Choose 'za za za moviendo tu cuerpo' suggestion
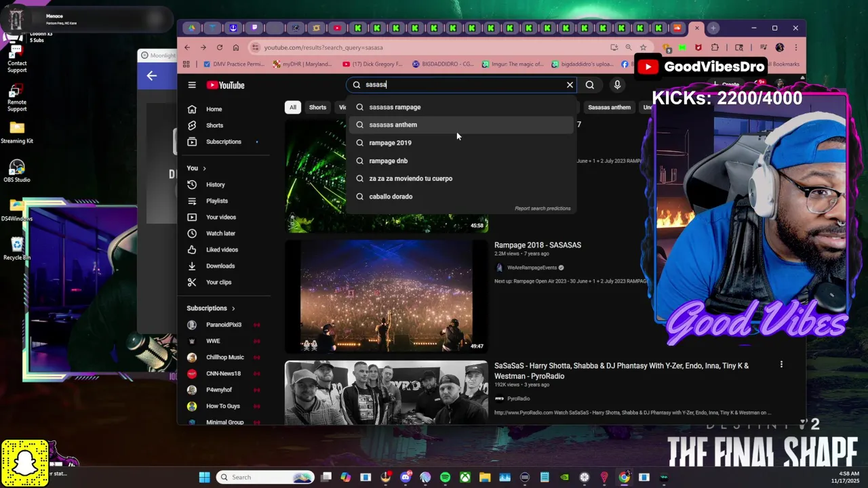 461,178
